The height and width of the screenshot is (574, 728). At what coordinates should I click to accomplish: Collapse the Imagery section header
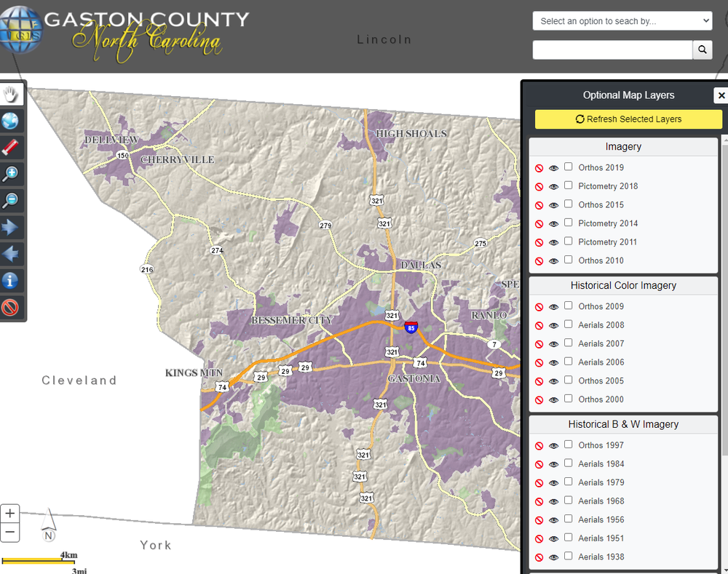pos(623,147)
